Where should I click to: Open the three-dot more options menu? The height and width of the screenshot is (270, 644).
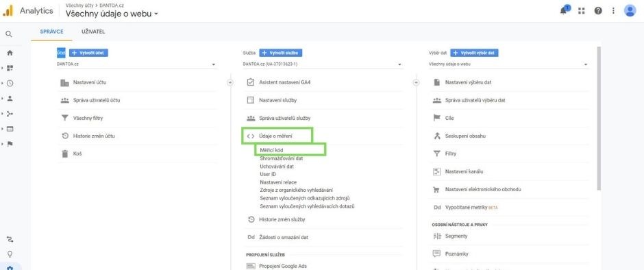point(613,11)
